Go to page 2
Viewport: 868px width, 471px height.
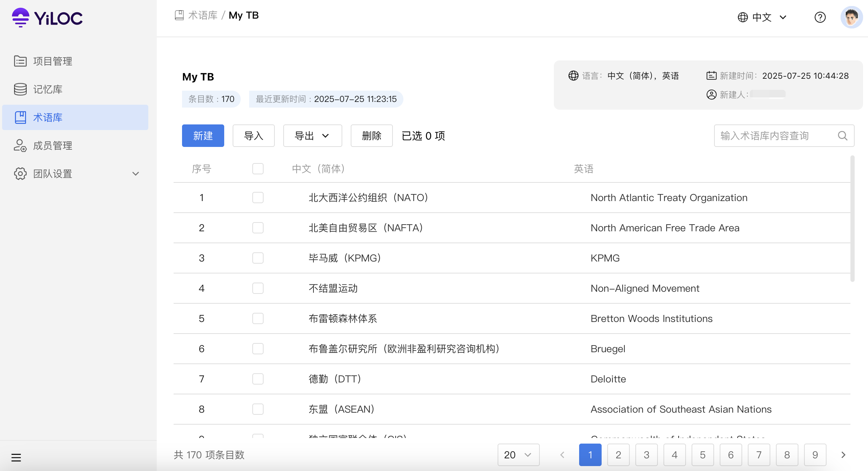618,455
